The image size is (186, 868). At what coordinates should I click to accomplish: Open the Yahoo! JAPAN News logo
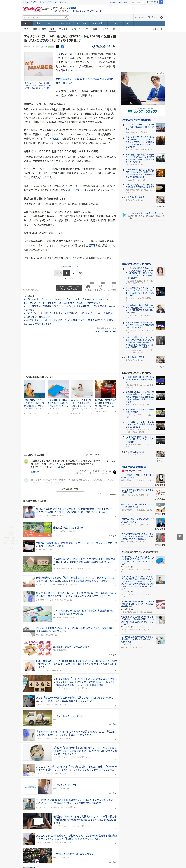point(37,9)
